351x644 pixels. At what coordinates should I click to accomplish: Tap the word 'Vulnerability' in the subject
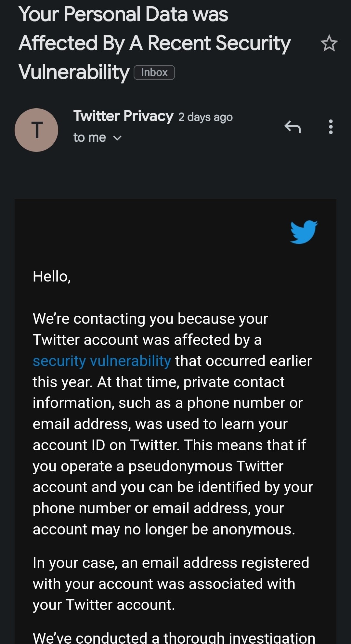[74, 72]
